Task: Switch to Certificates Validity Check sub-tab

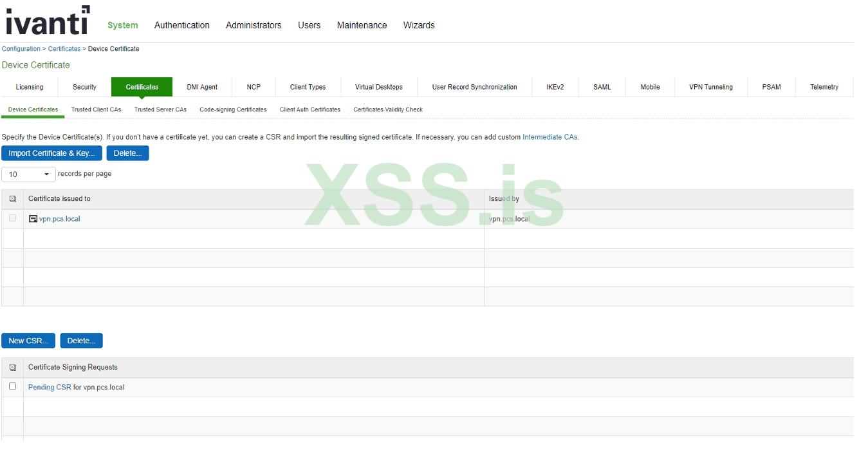Action: click(388, 109)
